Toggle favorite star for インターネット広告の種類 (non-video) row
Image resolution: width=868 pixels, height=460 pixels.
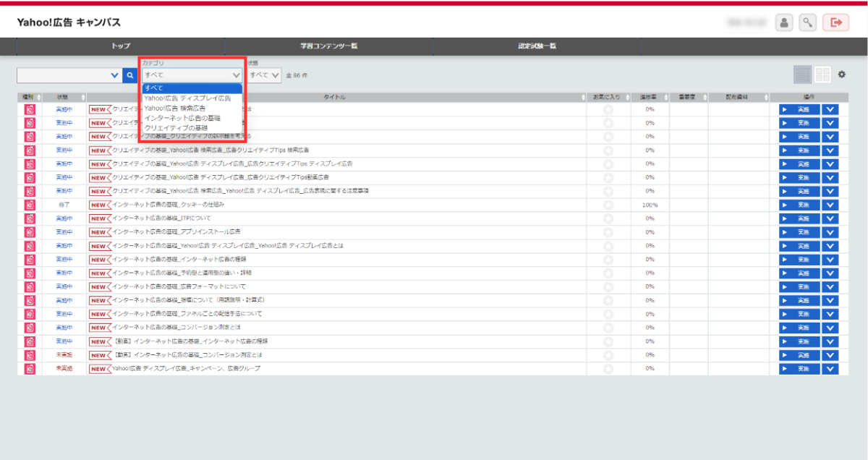click(608, 260)
